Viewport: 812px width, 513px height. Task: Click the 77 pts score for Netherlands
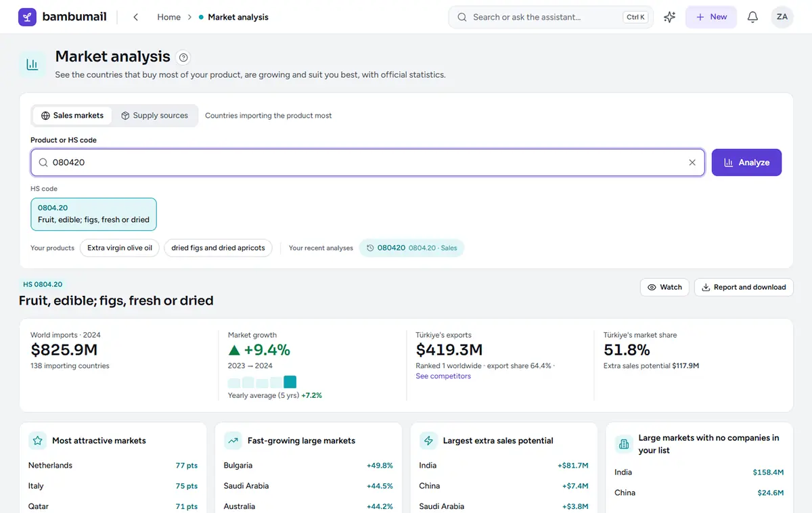[187, 466]
